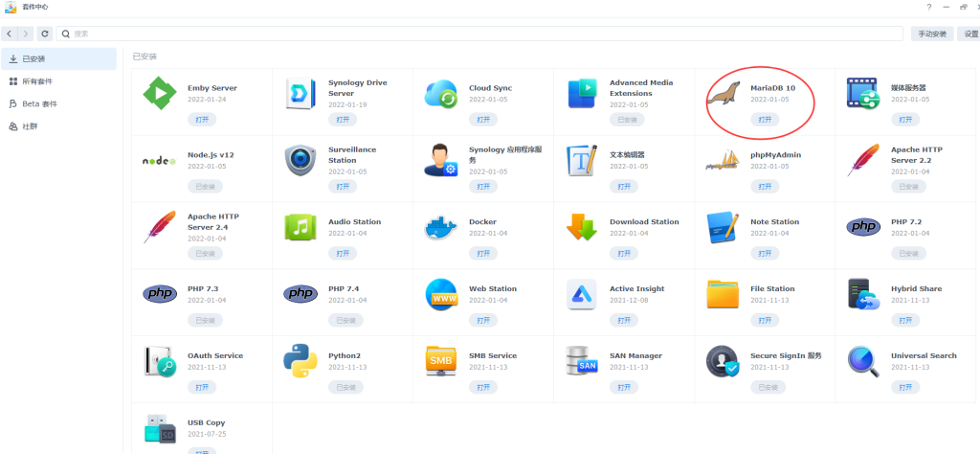Open Surveillance Station camera icon
The width and height of the screenshot is (980, 454).
tap(301, 161)
